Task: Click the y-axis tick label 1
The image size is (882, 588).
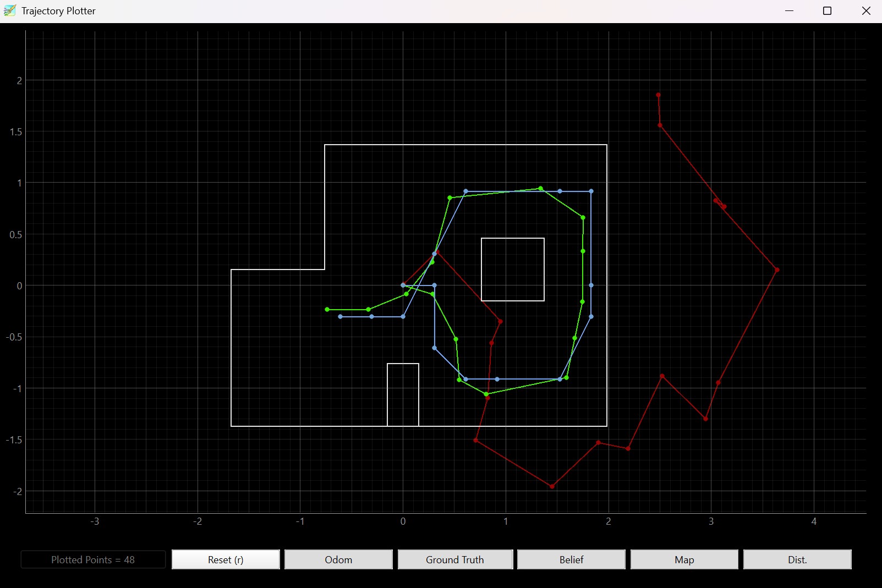Action: pyautogui.click(x=20, y=183)
